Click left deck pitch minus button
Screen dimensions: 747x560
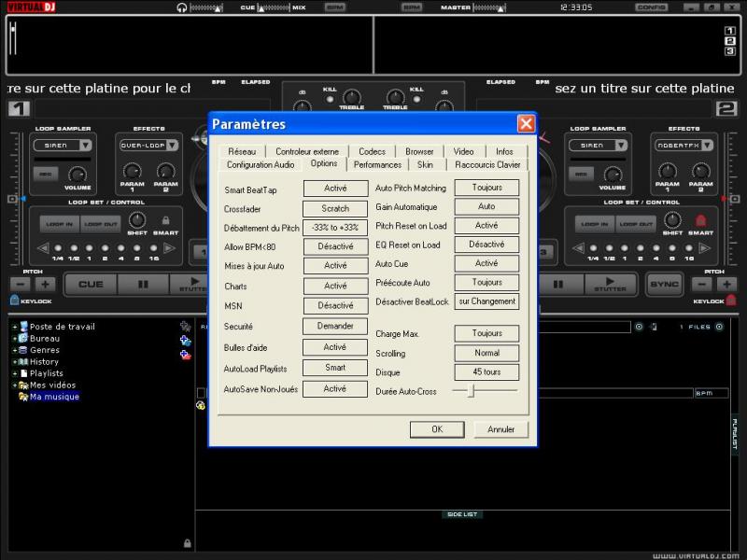[x=20, y=284]
